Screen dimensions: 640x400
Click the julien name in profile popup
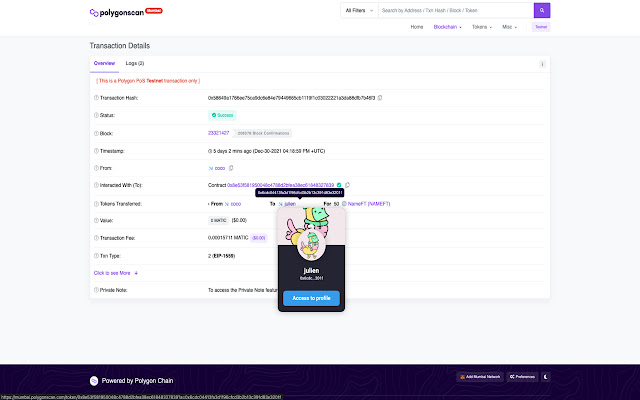point(311,271)
